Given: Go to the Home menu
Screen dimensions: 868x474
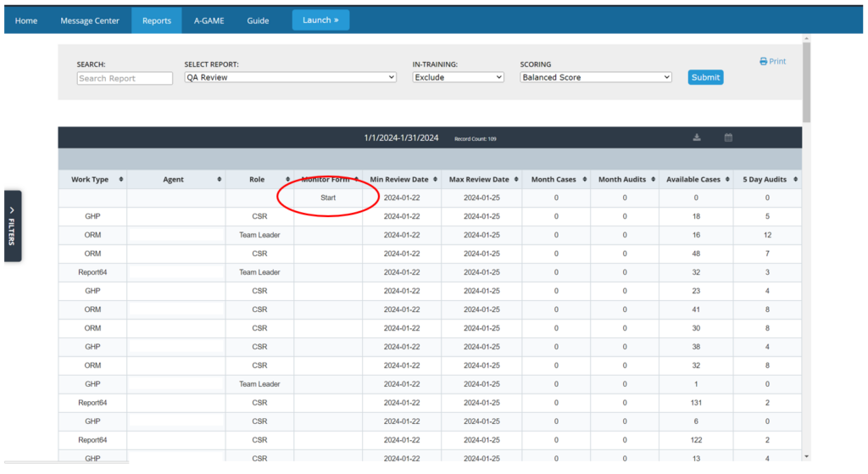Looking at the screenshot, I should coord(26,20).
